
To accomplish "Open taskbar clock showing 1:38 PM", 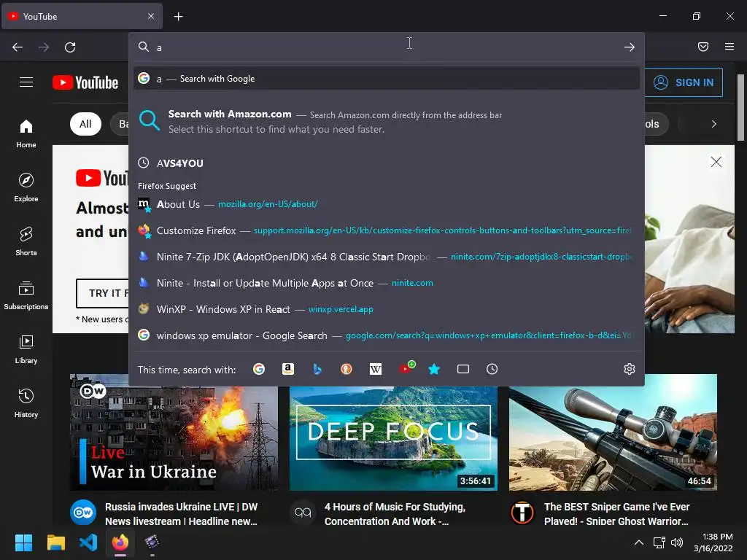I will (x=713, y=542).
